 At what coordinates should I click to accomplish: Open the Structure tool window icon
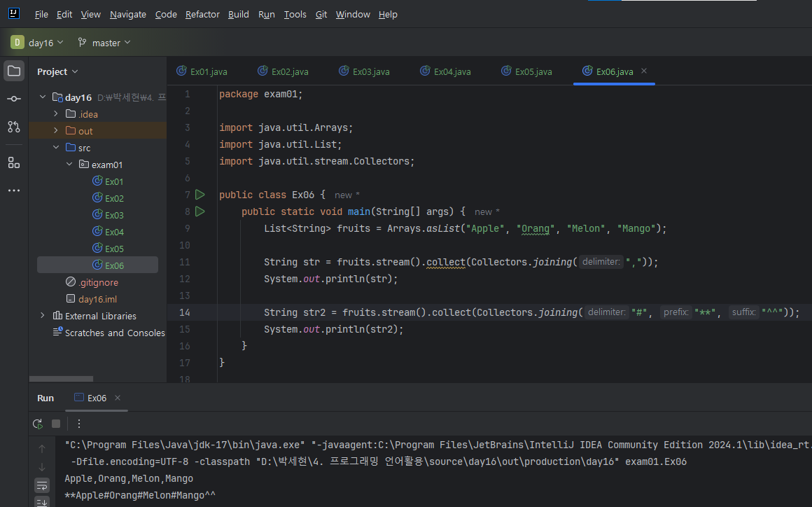pyautogui.click(x=14, y=162)
